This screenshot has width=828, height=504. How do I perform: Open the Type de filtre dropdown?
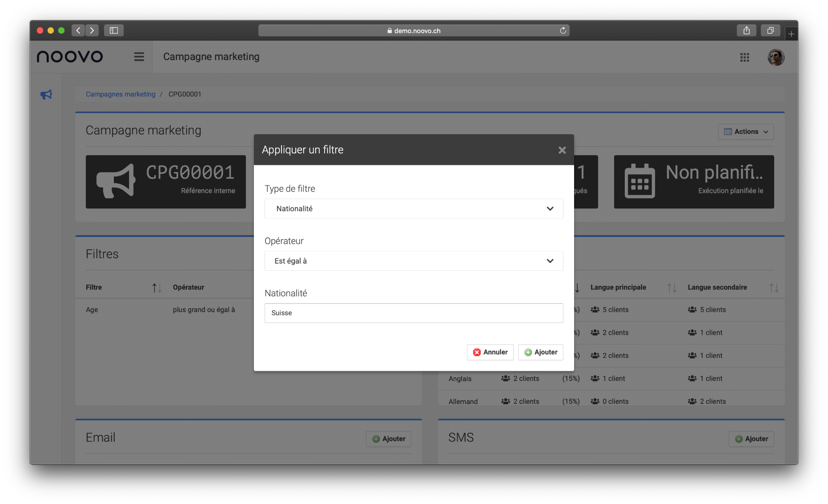coord(414,208)
